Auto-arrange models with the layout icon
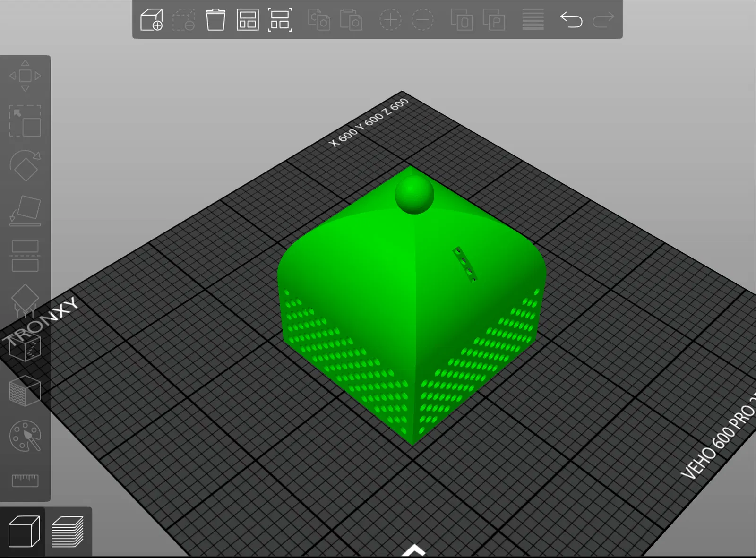 (x=248, y=20)
